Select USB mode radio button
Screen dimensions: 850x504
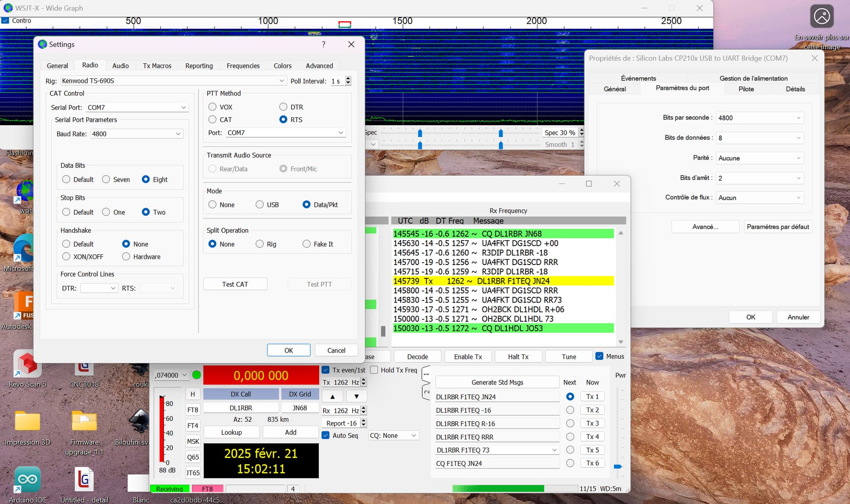260,204
